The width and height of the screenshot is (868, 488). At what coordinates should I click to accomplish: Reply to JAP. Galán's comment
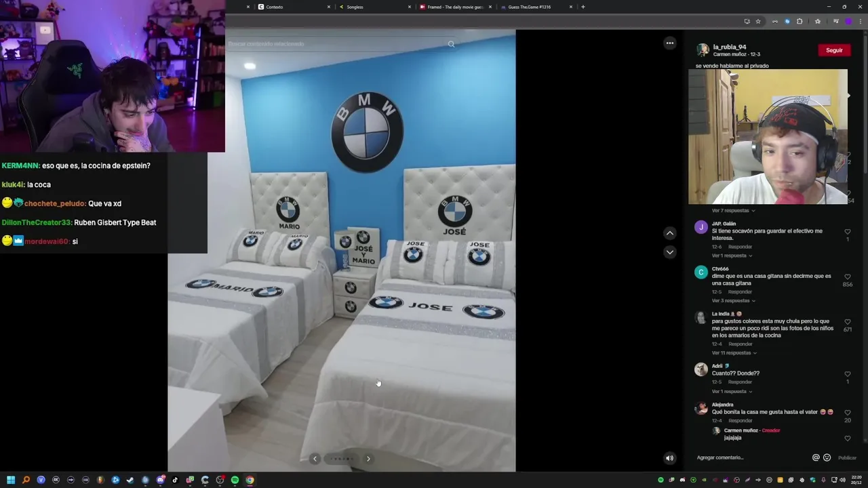[x=740, y=247]
